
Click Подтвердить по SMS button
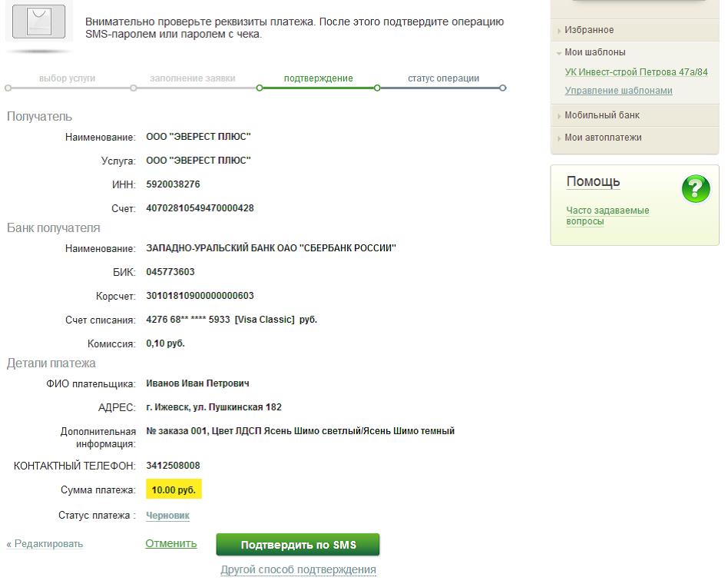[298, 545]
